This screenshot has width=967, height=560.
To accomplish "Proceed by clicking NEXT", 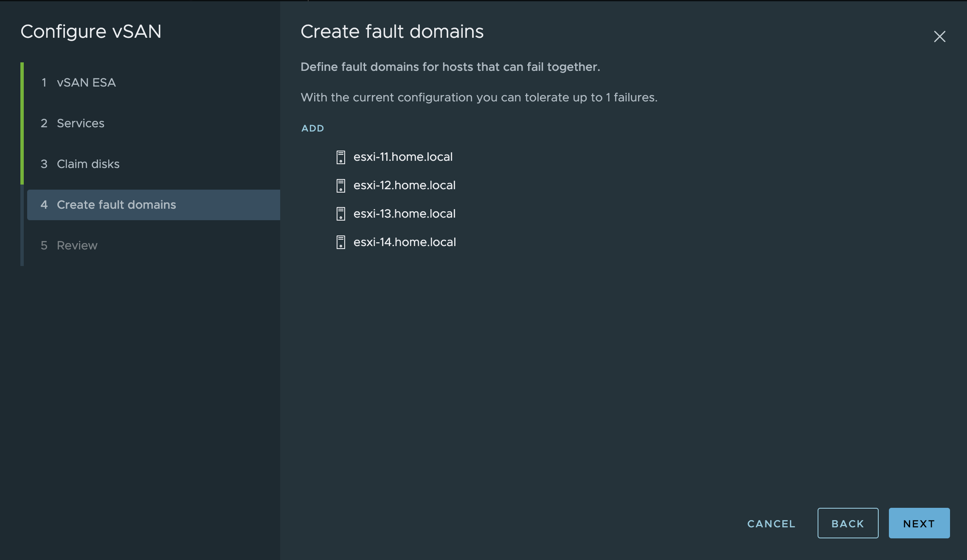I will tap(919, 523).
